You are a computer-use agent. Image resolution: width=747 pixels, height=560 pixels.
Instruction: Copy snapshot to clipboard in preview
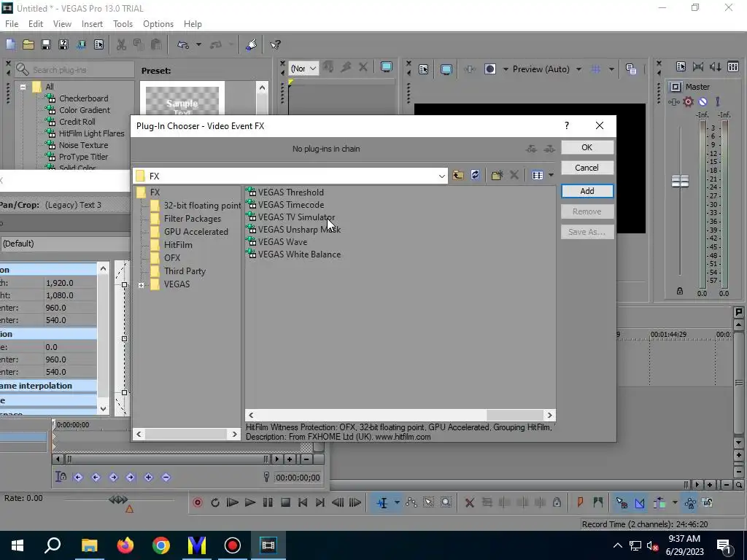[631, 69]
